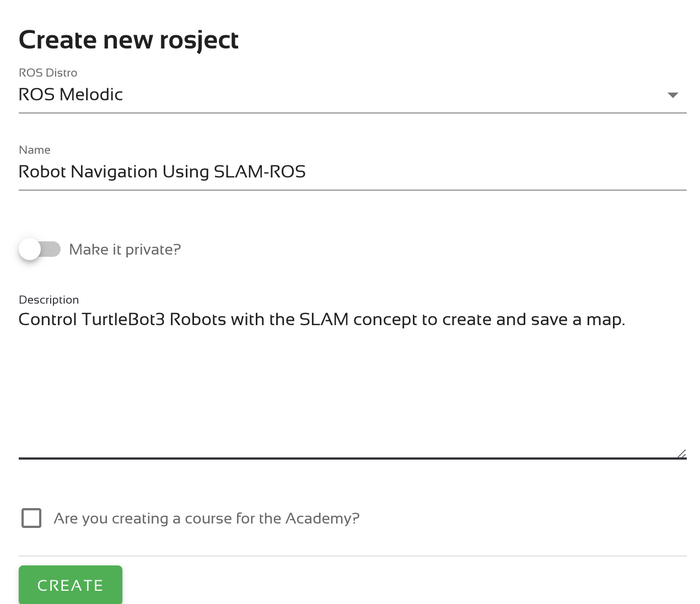Screen dimensions: 700x604
Task: Select ROS Melodic from the distro field
Action: [71, 94]
